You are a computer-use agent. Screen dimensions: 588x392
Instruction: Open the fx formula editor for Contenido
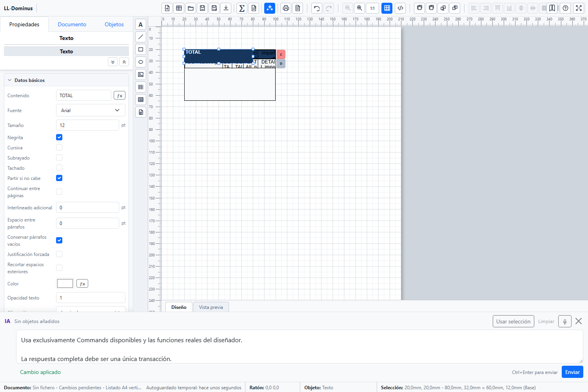pos(120,95)
